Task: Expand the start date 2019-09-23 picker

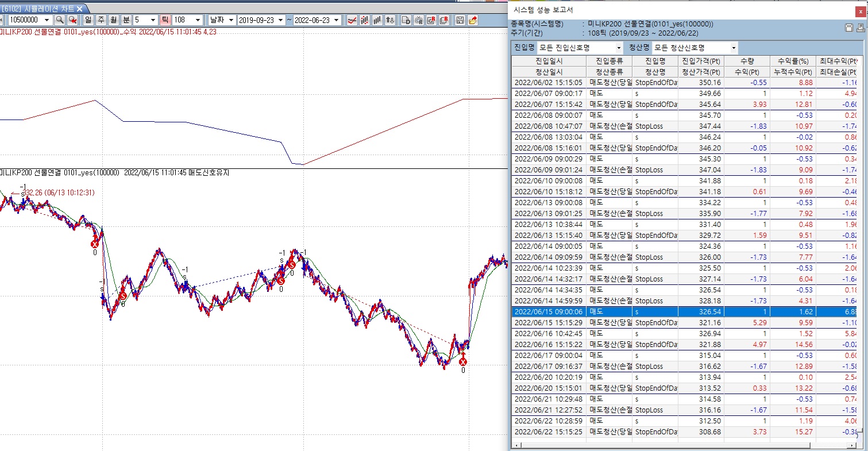Action: point(280,20)
